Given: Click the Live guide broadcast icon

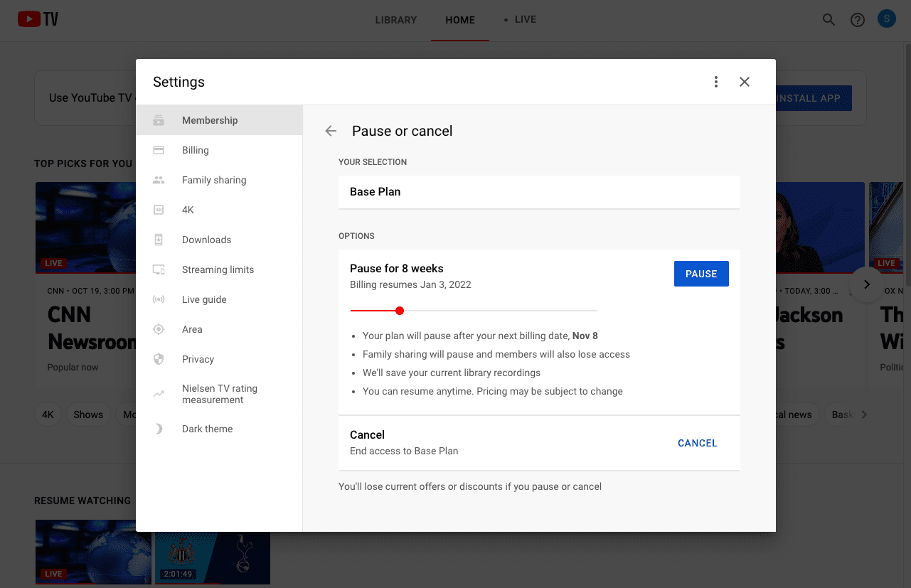Looking at the screenshot, I should point(159,299).
